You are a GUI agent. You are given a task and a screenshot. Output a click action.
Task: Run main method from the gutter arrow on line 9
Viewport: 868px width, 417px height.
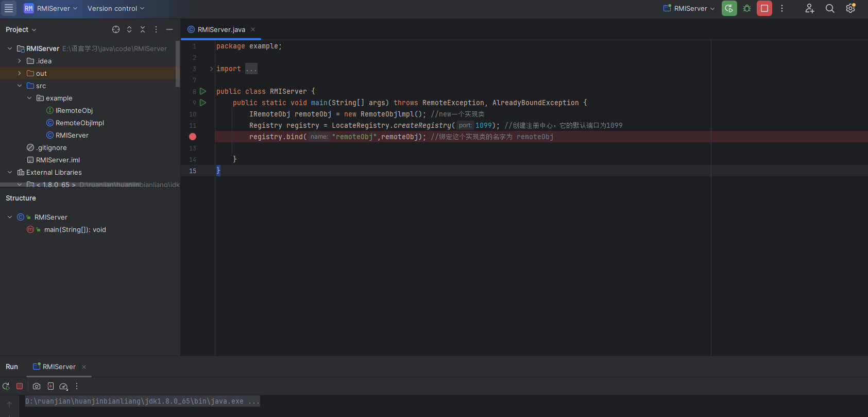[x=203, y=103]
